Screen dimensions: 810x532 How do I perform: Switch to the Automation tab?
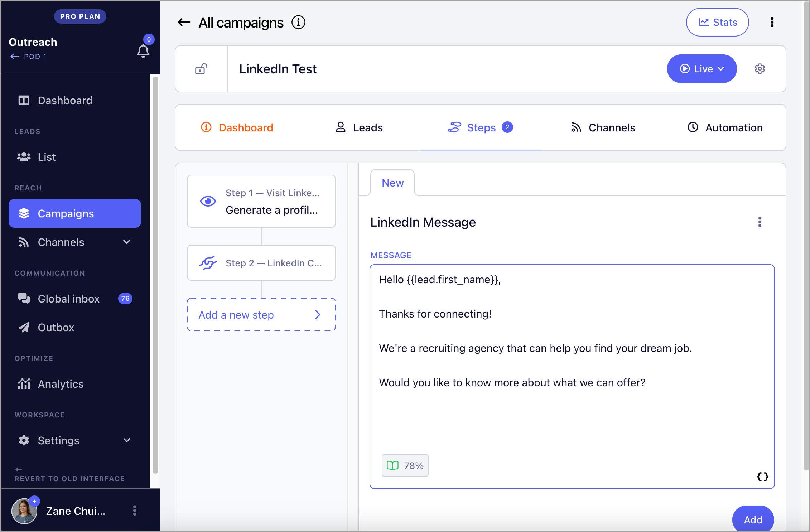pyautogui.click(x=725, y=127)
